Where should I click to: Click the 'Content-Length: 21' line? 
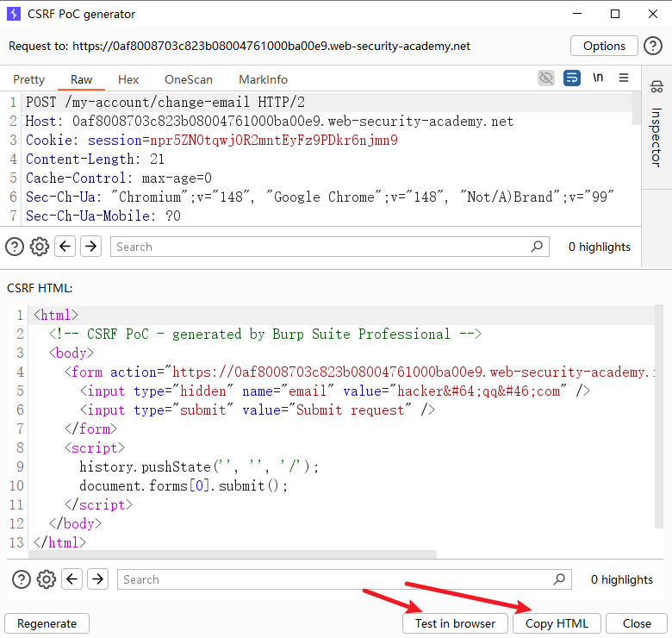coord(95,159)
